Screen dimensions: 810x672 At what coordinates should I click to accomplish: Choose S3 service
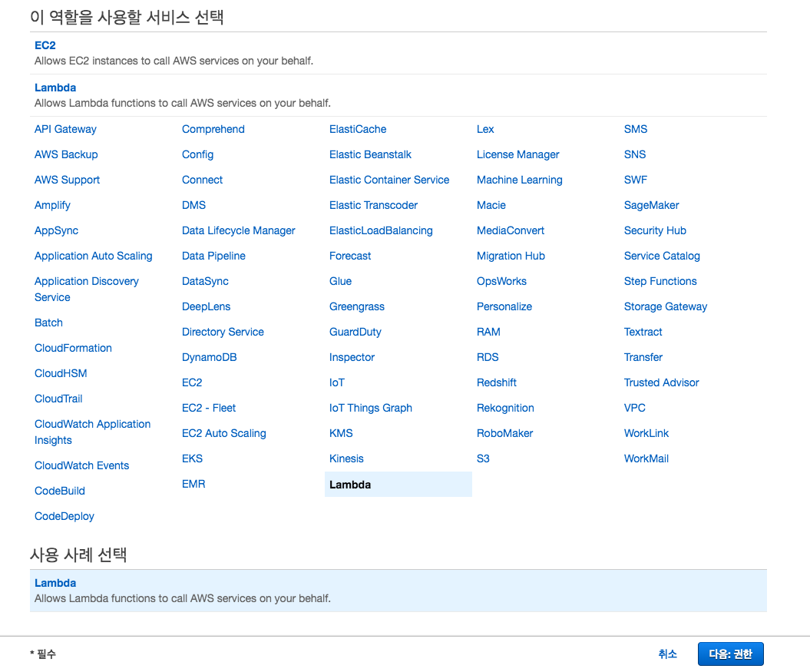click(483, 458)
